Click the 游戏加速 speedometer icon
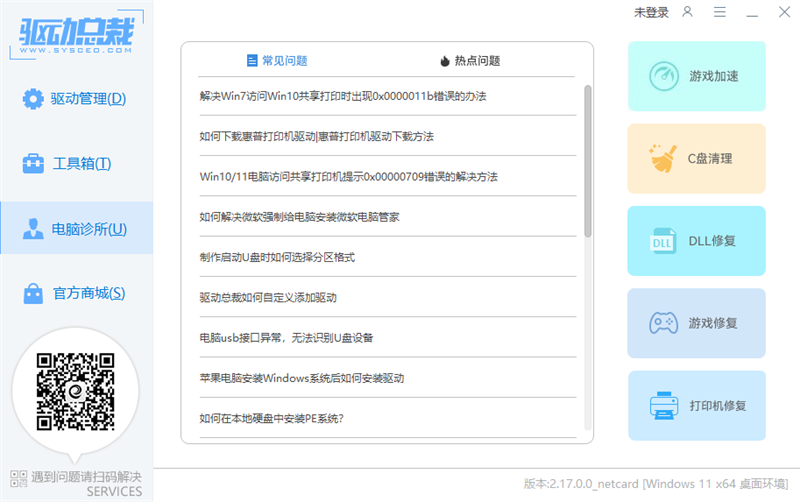This screenshot has height=502, width=800. [x=663, y=76]
